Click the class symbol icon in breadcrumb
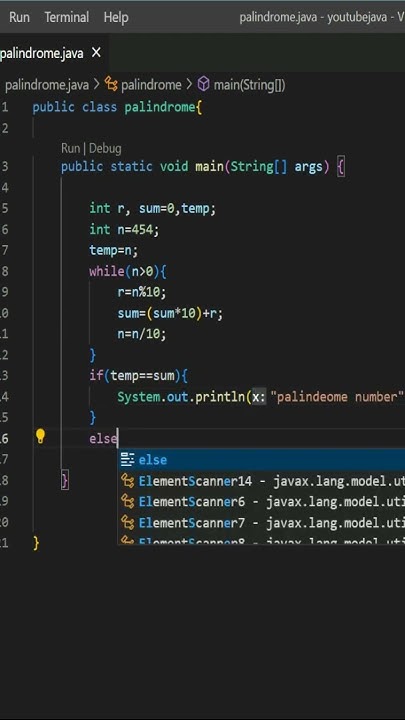This screenshot has height=720, width=405. click(x=111, y=84)
